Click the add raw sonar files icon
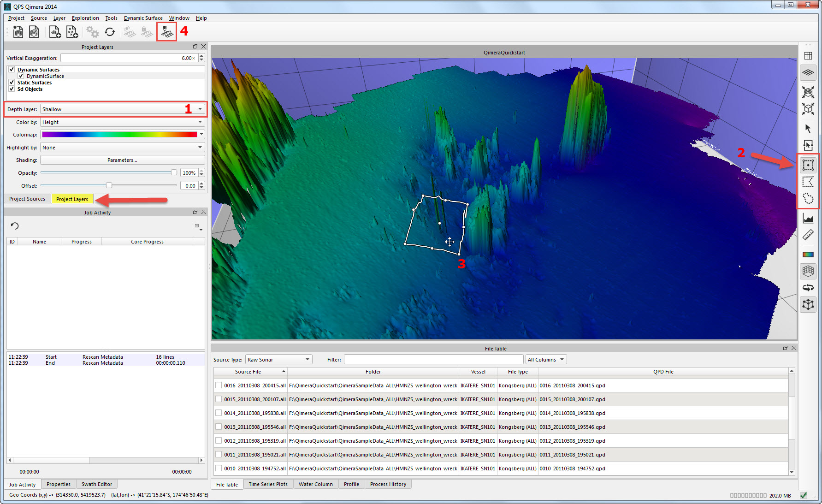 (x=55, y=32)
